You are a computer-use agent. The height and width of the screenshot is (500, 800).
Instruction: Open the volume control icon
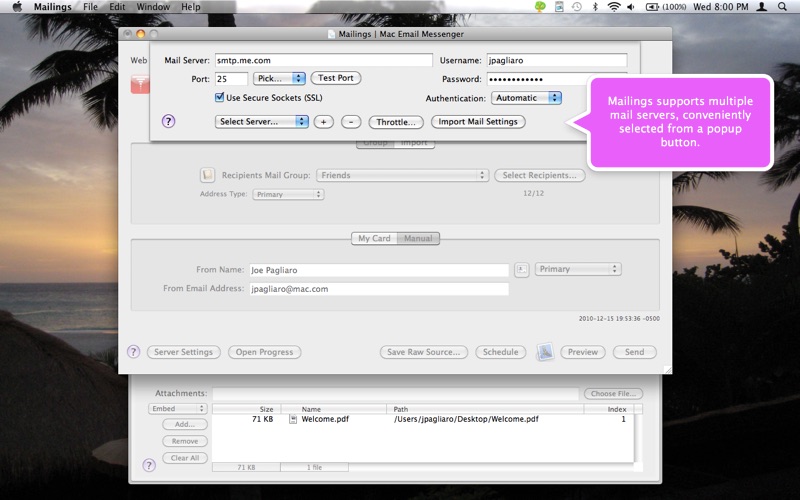[631, 7]
